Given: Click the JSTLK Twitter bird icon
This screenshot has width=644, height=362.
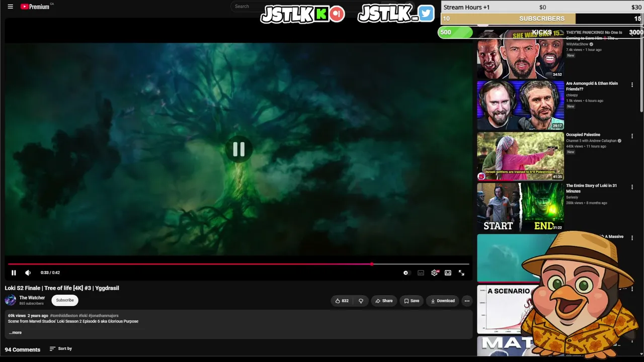Looking at the screenshot, I should pyautogui.click(x=426, y=14).
